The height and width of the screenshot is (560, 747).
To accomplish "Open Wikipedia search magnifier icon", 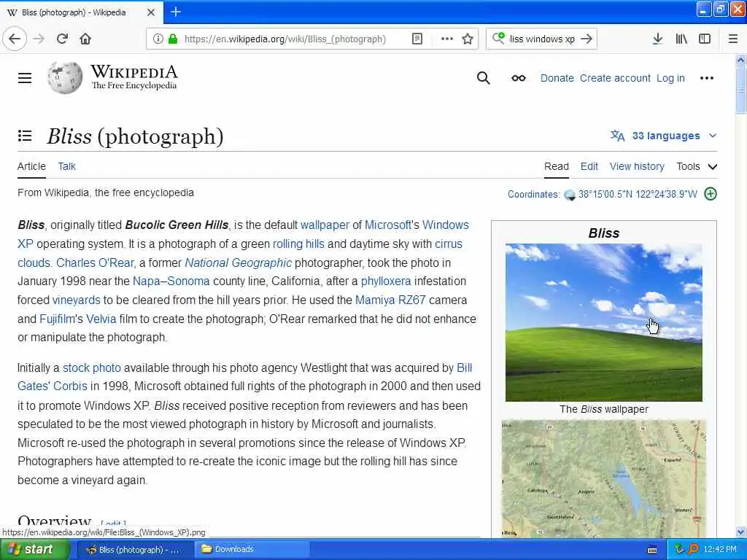I will point(483,78).
